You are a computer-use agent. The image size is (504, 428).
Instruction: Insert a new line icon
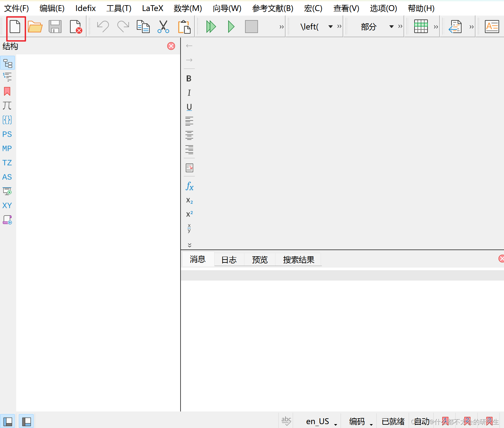[x=189, y=168]
